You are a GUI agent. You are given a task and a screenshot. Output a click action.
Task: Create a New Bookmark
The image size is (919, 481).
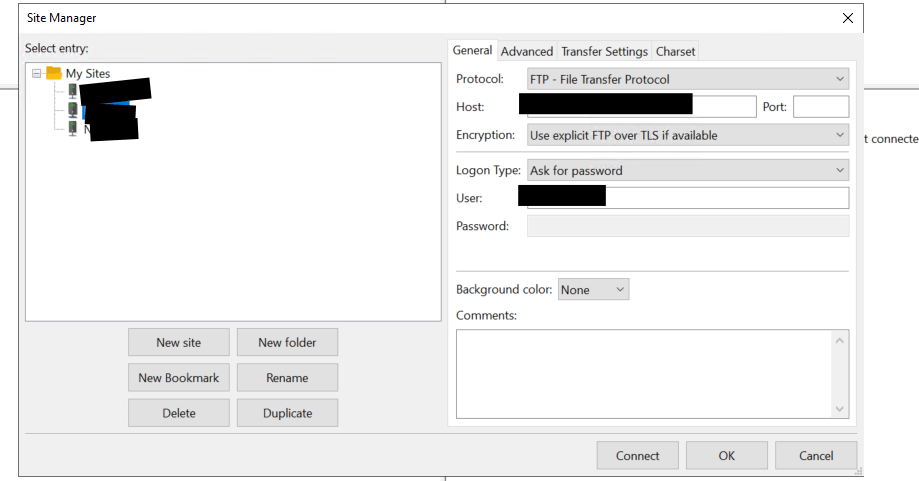point(179,378)
